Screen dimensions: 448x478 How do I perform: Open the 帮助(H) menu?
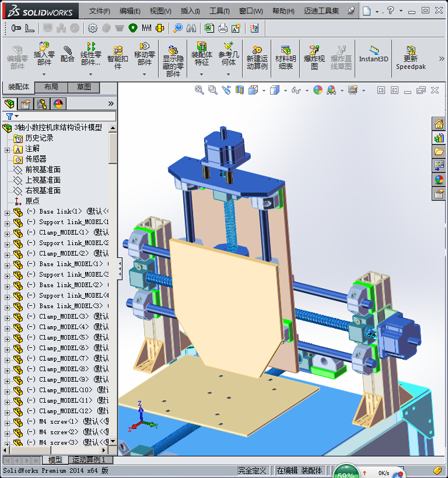coord(283,11)
